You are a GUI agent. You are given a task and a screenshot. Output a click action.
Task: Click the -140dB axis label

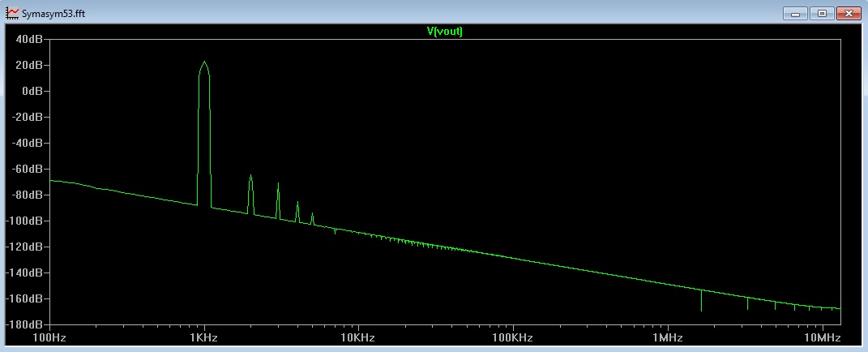pos(25,273)
